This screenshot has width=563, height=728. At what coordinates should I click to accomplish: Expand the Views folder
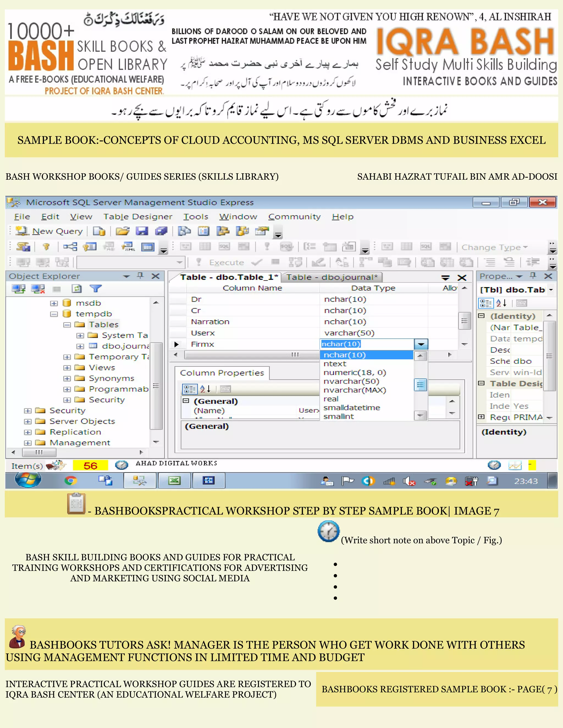click(67, 368)
